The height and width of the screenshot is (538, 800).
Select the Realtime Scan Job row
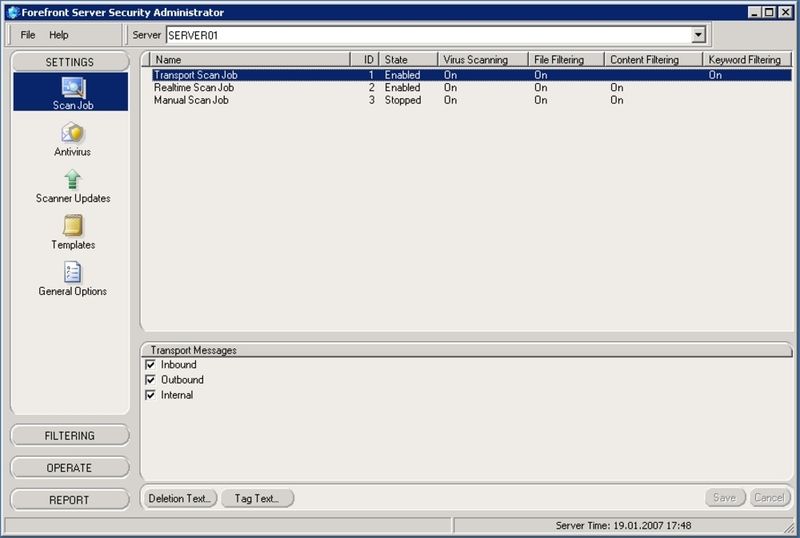(x=471, y=88)
